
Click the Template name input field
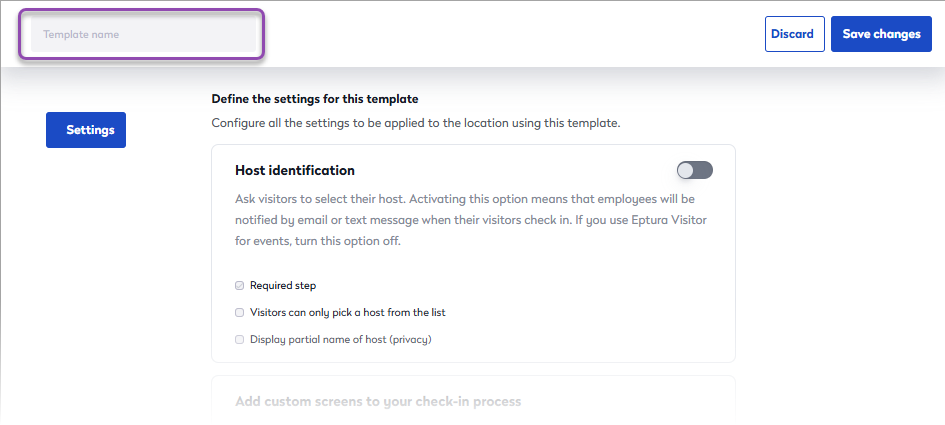coord(143,34)
